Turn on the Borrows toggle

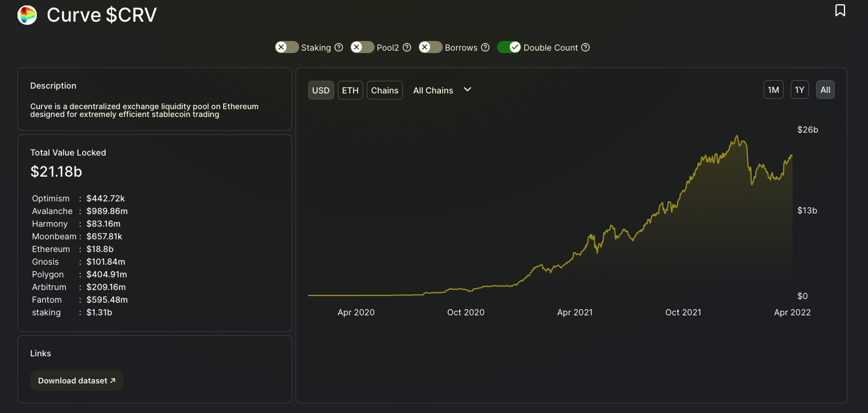(x=431, y=47)
